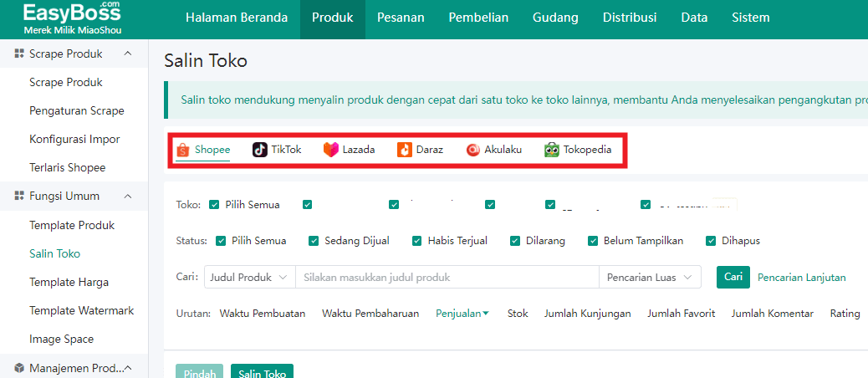Click the Daraz logo icon
Image resolution: width=868 pixels, height=378 pixels.
tap(405, 150)
